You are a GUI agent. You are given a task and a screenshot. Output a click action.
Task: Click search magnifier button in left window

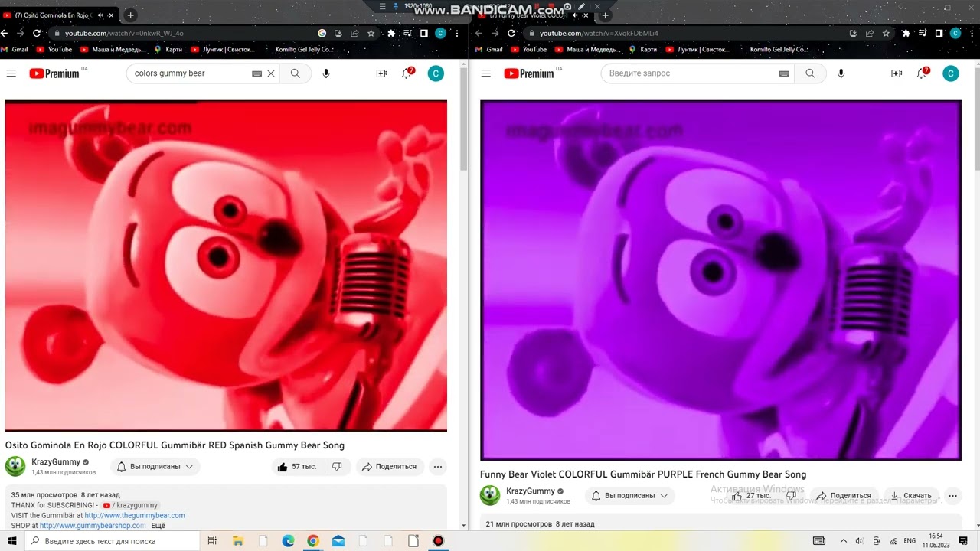(296, 73)
